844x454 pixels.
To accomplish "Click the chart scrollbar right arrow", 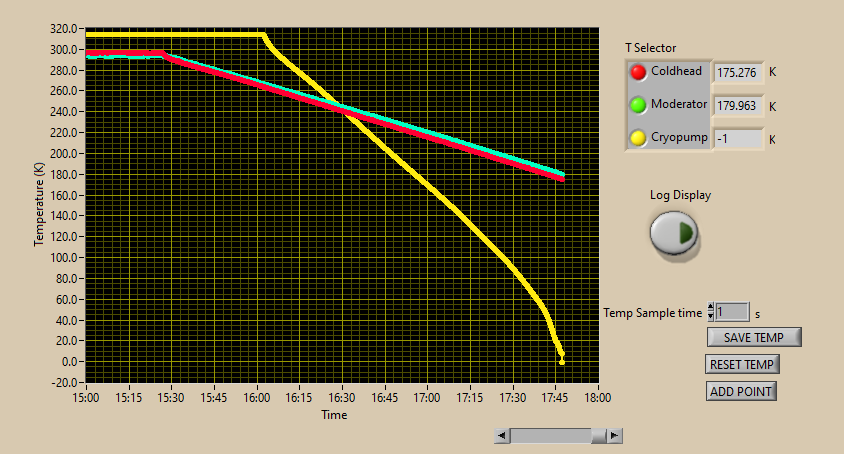I will tap(615, 436).
